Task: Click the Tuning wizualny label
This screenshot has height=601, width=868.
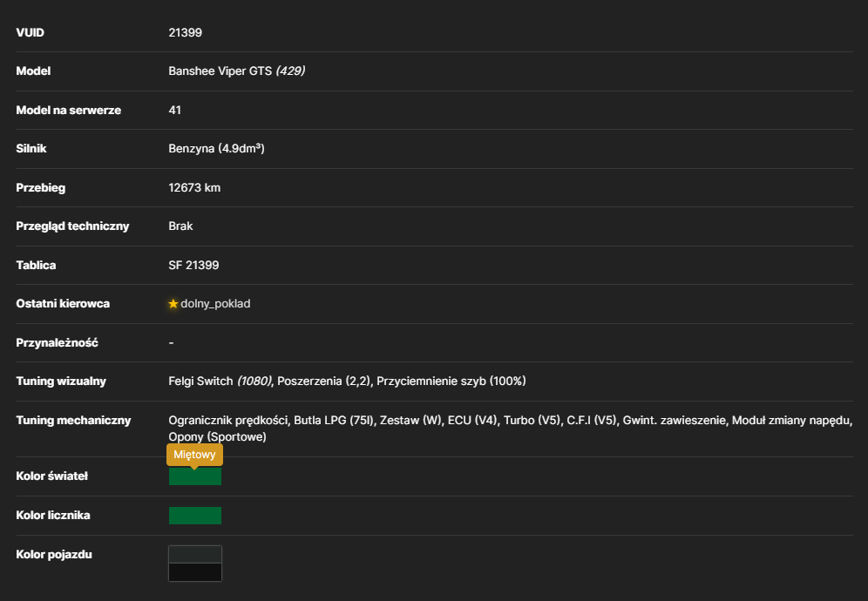Action: click(61, 382)
